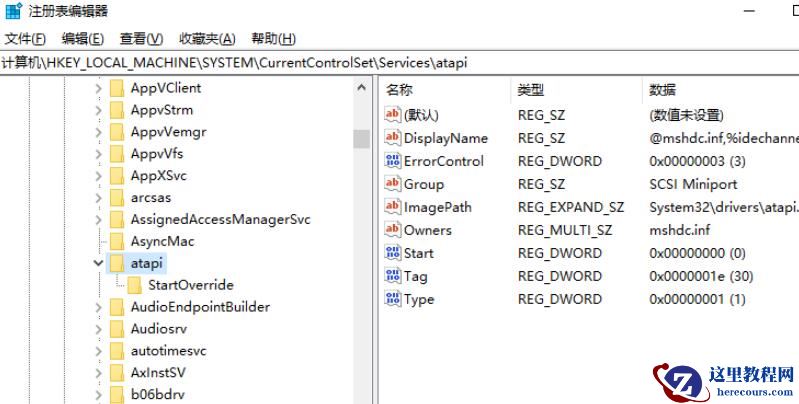The image size is (799, 404).
Task: Click the tree pane vertical scrollbar thumb
Action: point(361,138)
